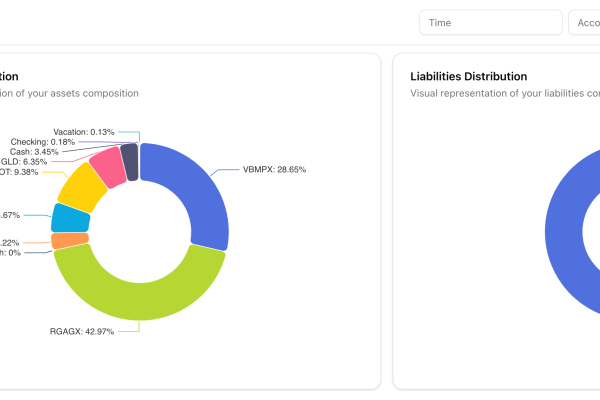Viewport: 600px width, 400px height.
Task: Click the VBMPX: 28.65% chart label
Action: click(x=274, y=170)
